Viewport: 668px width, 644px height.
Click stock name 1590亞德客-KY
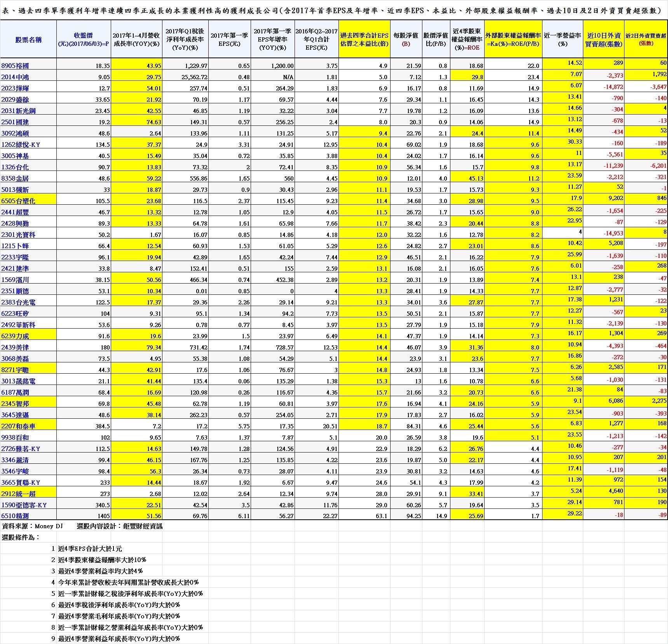(24, 505)
